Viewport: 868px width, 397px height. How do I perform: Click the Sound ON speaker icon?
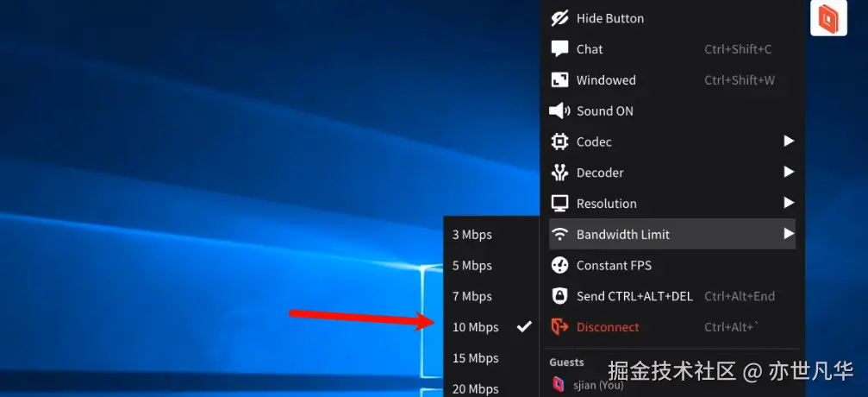[x=559, y=110]
